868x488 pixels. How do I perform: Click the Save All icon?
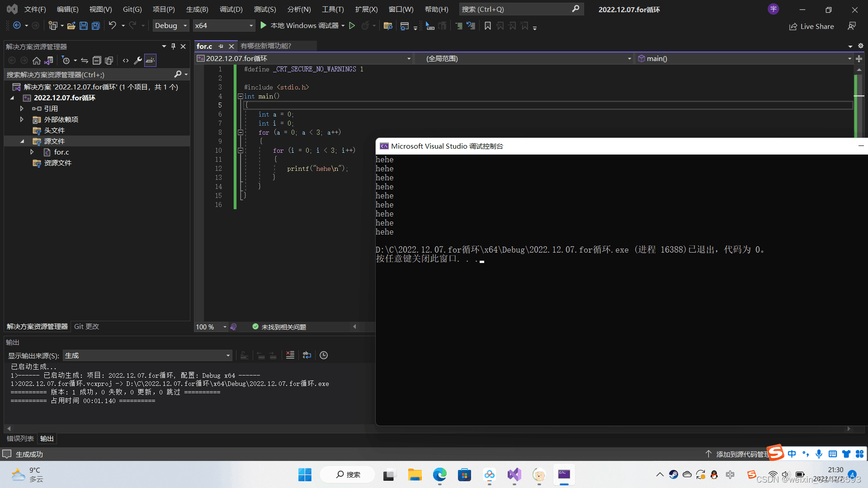coord(95,26)
